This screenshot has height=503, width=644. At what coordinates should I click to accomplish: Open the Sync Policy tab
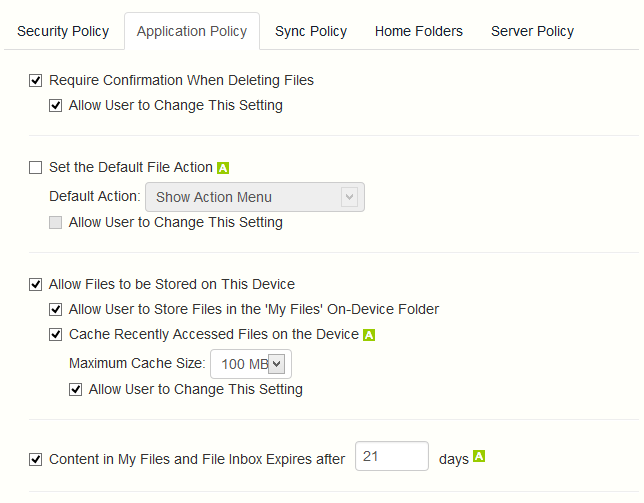[x=311, y=31]
